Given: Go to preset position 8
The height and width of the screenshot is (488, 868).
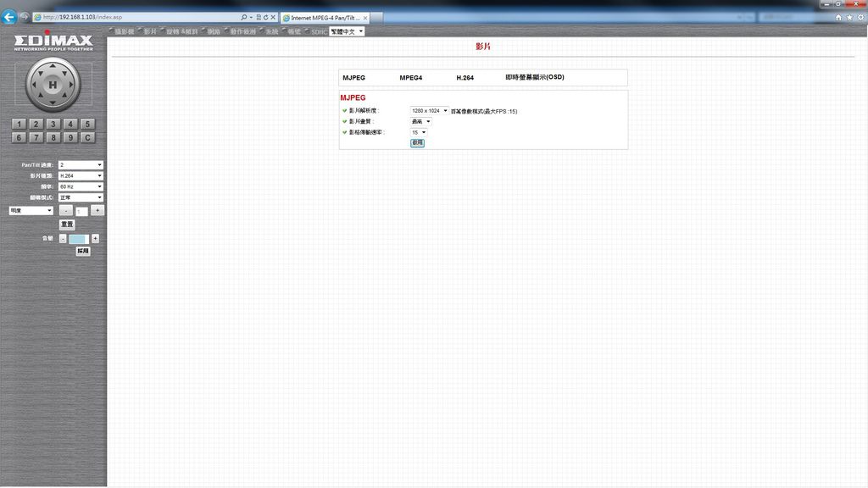Looking at the screenshot, I should coord(53,137).
